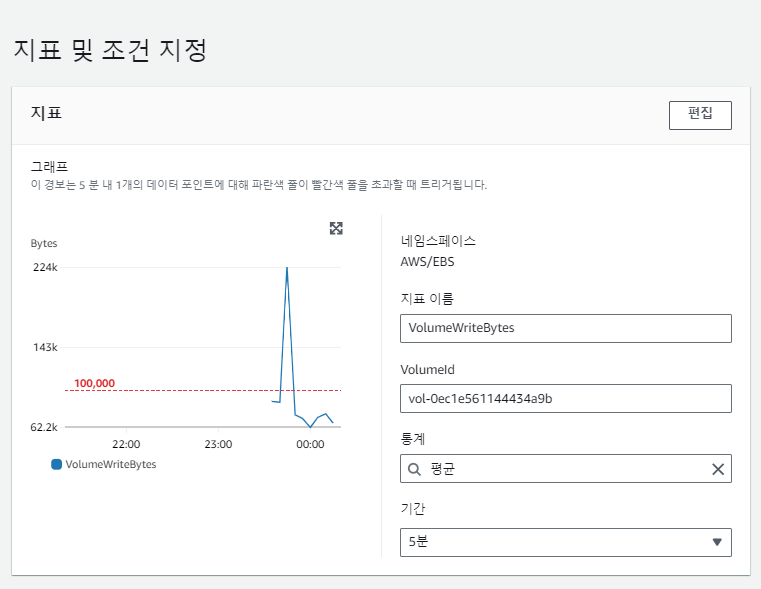Screen dimensions: 761x589
Task: Click the magnifier icon in 통계 field
Action: click(x=414, y=469)
